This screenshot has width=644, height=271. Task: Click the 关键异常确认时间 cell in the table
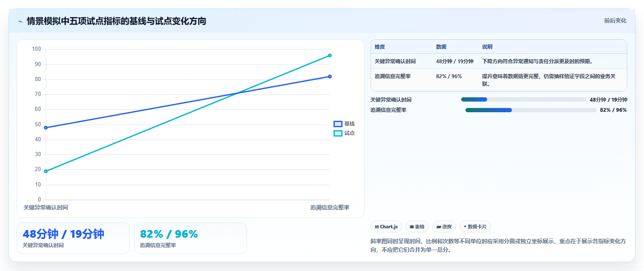(395, 61)
